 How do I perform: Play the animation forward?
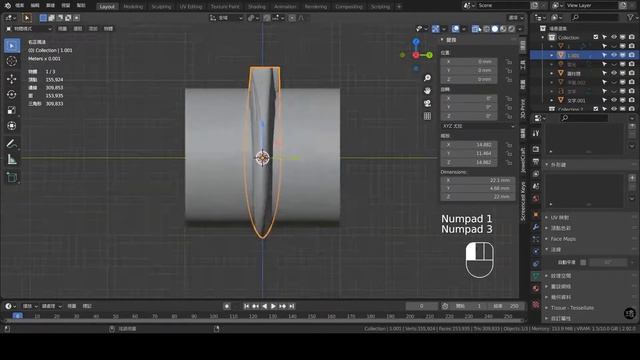point(273,306)
